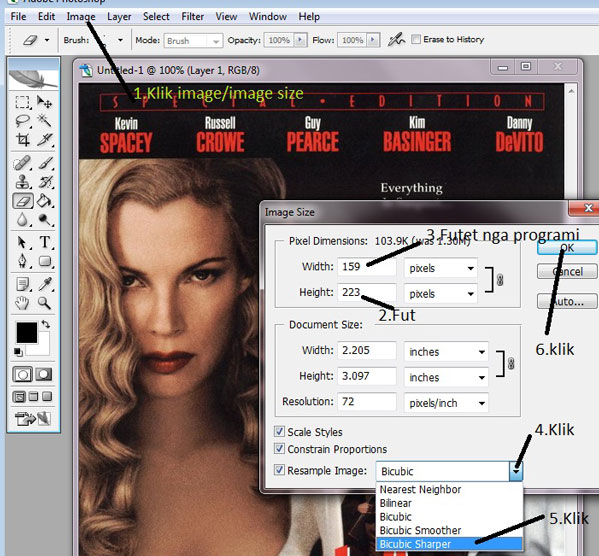Click Jump to ImageReady icon
Viewport: 599px width, 556px height.
click(x=33, y=419)
